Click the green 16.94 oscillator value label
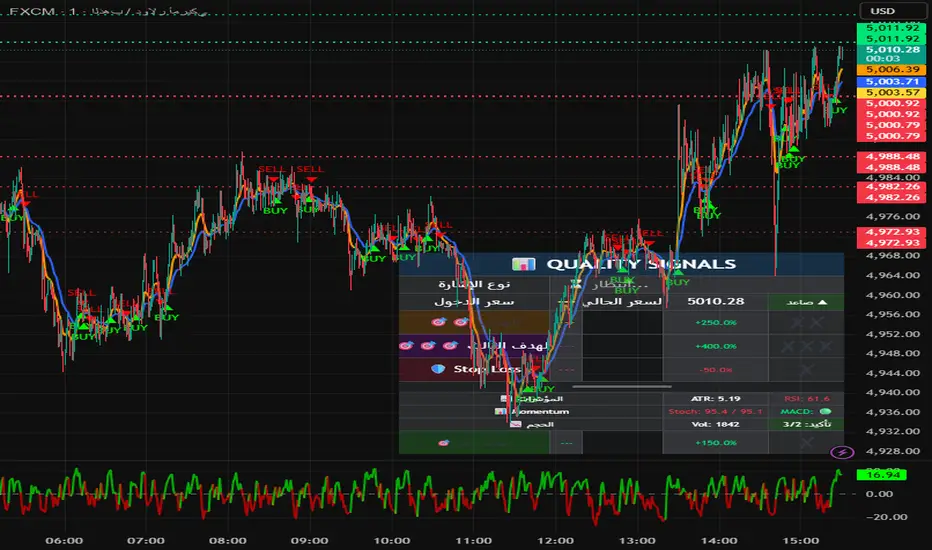 pyautogui.click(x=881, y=474)
